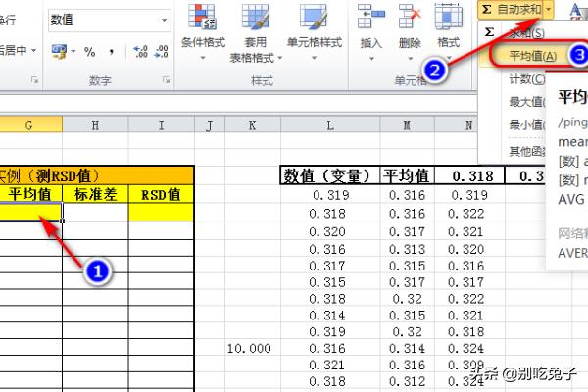Open the 数字 group dialog launcher

coord(167,80)
